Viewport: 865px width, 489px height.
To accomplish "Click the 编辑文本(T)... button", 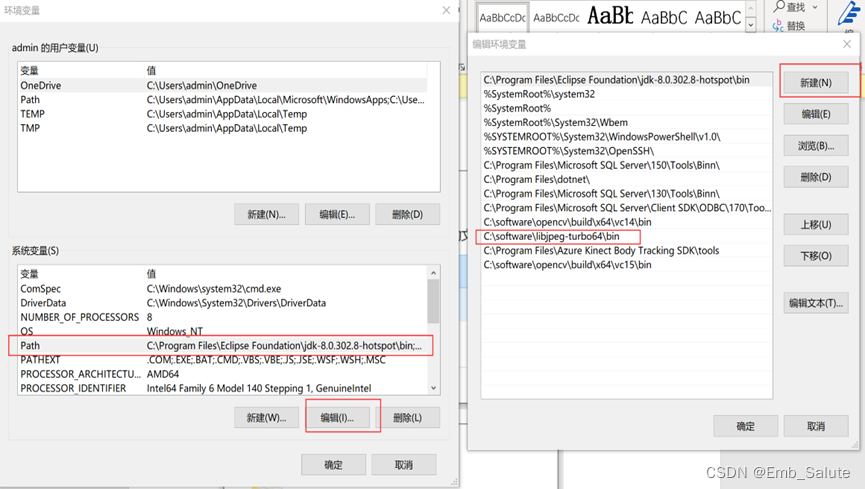I will pyautogui.click(x=815, y=303).
